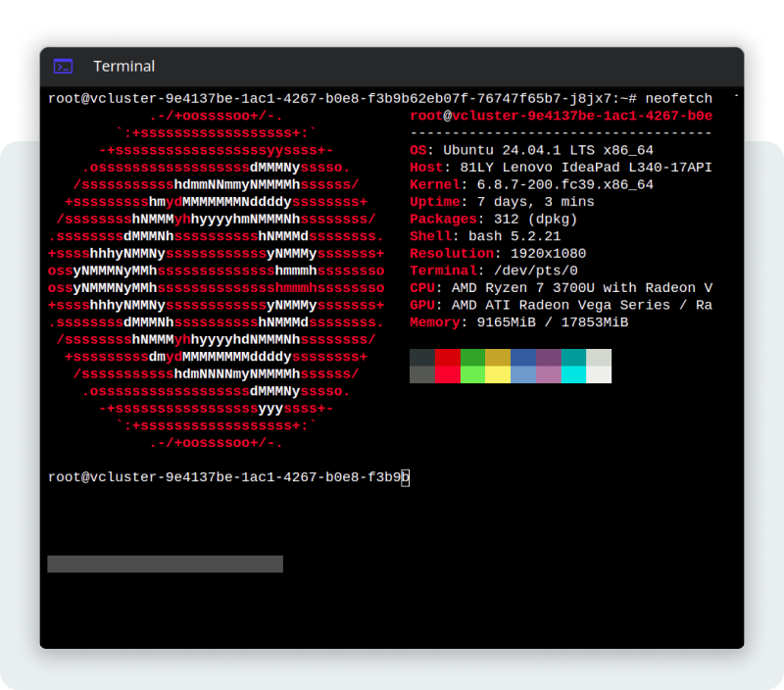Click the Terminal app icon in title bar

point(63,66)
